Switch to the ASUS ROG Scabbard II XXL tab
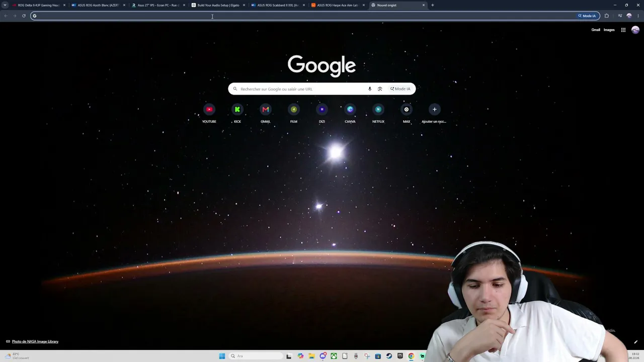Screen dimensions: 644x362 tap(278, 5)
